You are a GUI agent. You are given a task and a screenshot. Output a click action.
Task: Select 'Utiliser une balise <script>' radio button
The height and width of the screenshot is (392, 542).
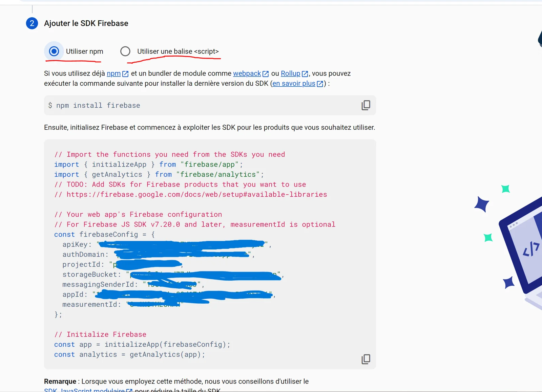point(125,51)
